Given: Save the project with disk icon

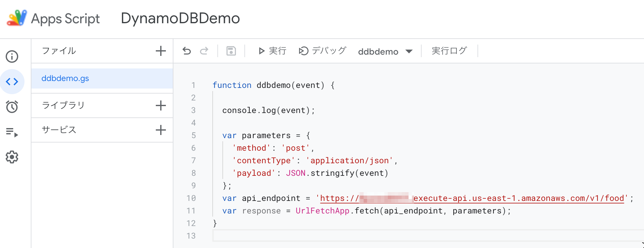Looking at the screenshot, I should pos(231,51).
